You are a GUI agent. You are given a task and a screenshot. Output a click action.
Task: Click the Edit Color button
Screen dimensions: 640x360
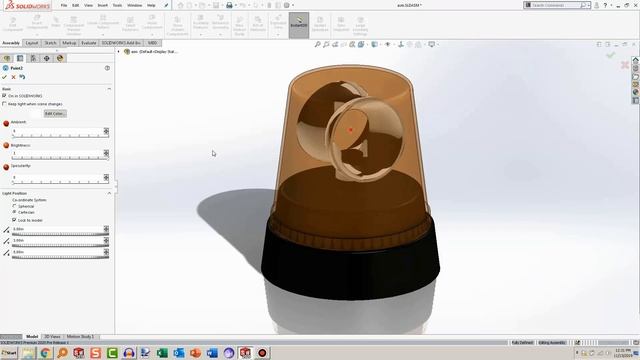point(55,113)
